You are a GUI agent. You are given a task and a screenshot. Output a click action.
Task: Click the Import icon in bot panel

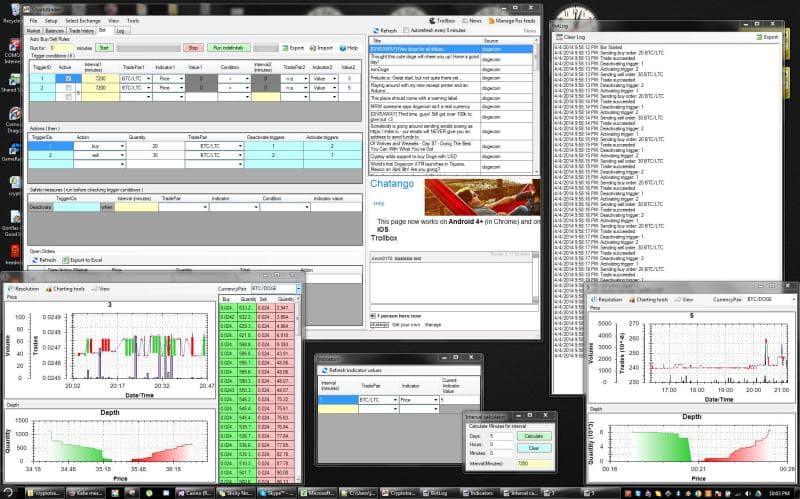point(321,47)
